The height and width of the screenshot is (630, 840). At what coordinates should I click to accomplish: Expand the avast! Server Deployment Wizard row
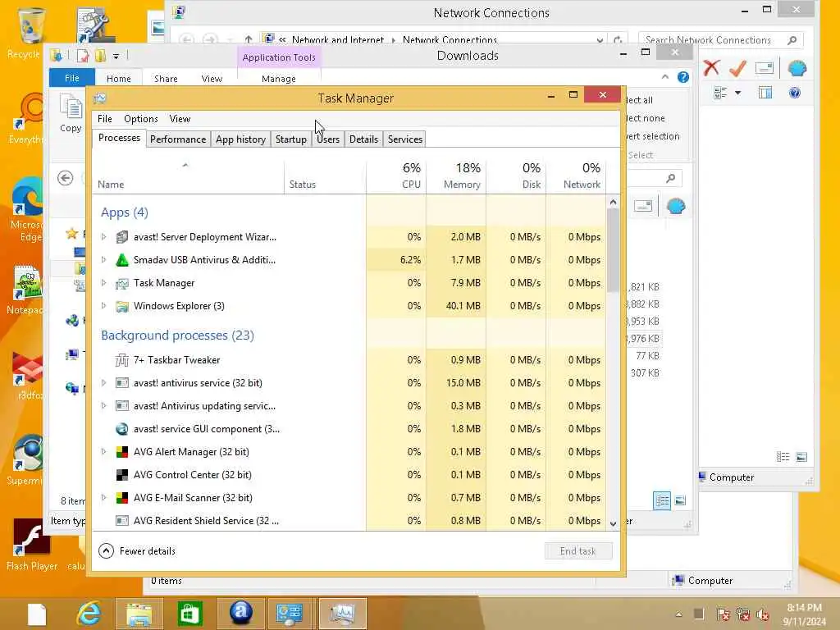(104, 237)
